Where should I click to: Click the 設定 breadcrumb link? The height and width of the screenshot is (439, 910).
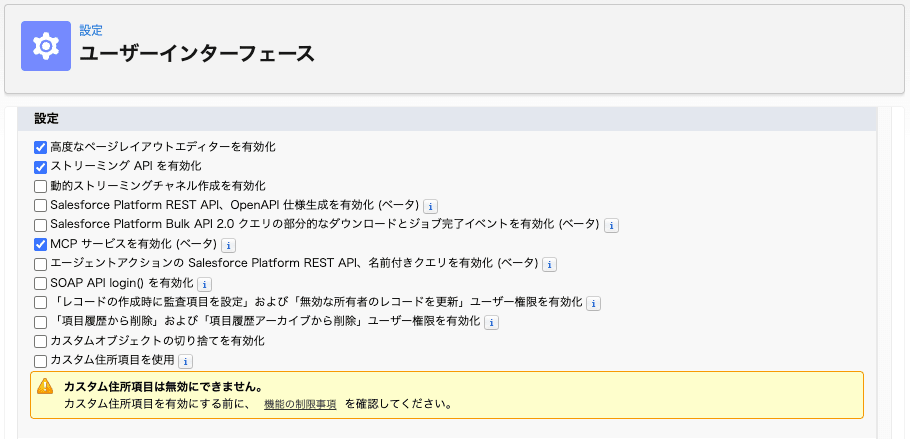point(91,31)
